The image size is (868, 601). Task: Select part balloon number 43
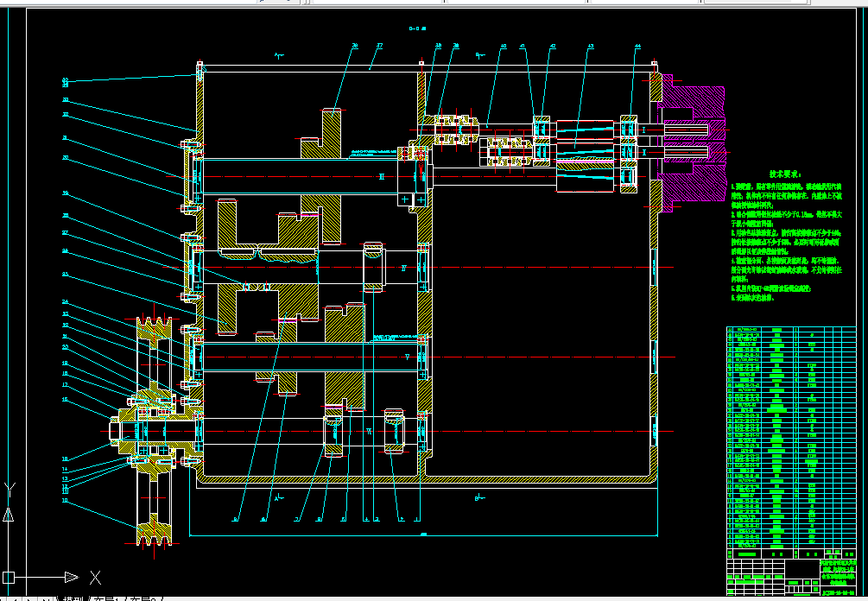(x=591, y=47)
